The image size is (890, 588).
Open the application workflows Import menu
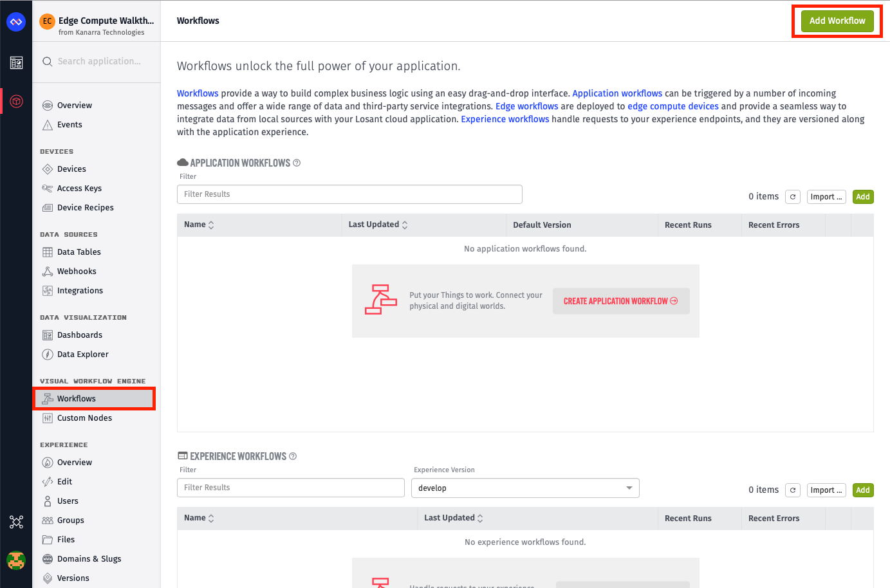[826, 197]
